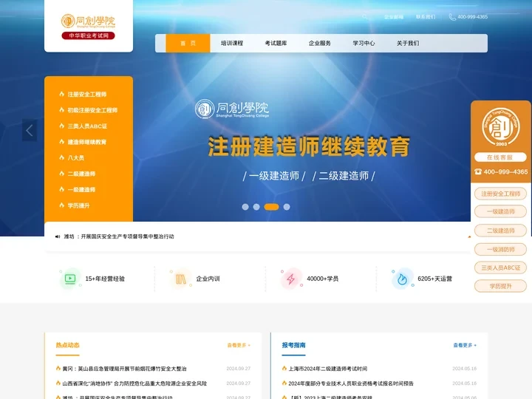This screenshot has width=532, height=399.
Task: Click the blue flame icon for 6205+天运营
Action: point(402,279)
